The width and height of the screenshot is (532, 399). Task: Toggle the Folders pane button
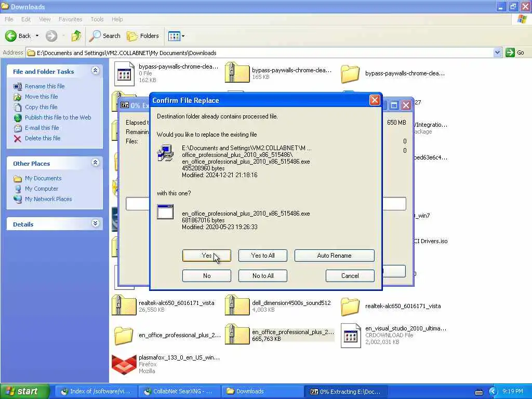click(x=142, y=36)
